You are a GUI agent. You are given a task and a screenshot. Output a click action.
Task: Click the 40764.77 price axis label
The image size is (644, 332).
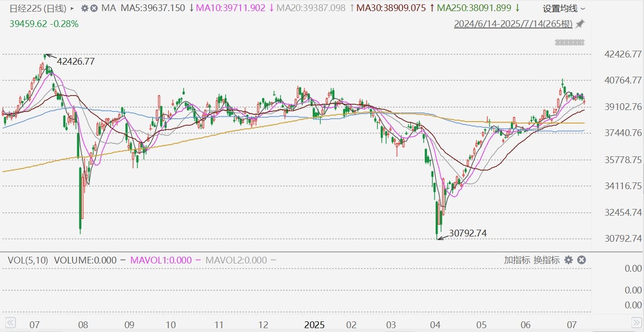tap(623, 80)
